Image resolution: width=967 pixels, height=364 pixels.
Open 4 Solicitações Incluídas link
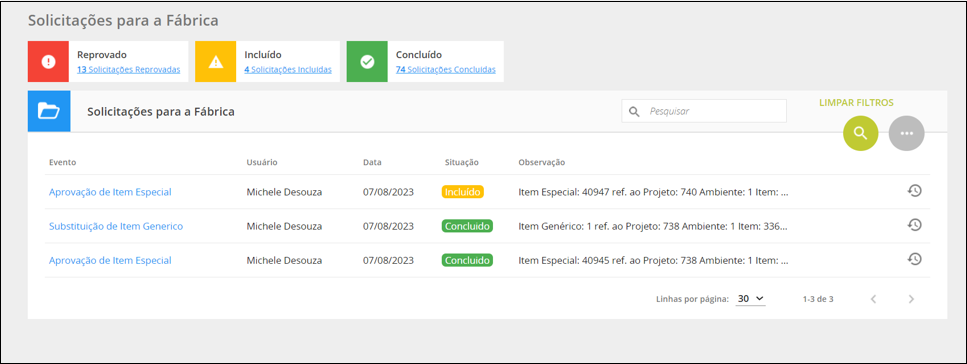(x=288, y=70)
